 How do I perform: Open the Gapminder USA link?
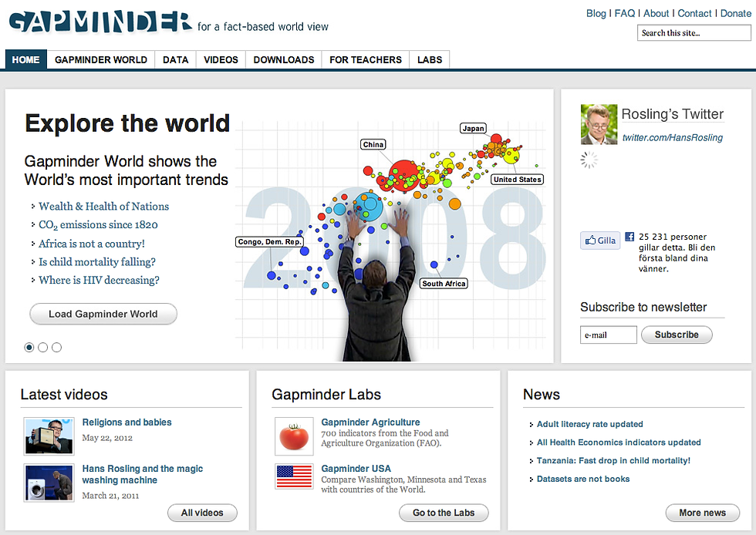click(356, 469)
